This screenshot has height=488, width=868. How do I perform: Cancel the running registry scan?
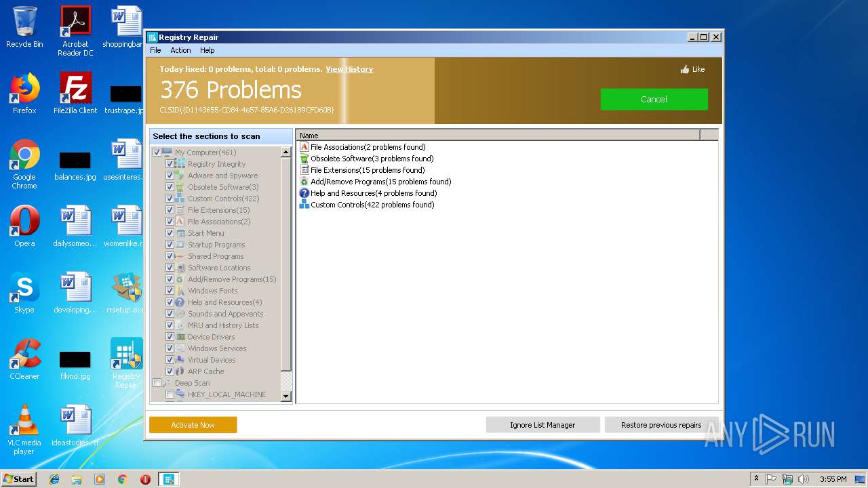[654, 99]
